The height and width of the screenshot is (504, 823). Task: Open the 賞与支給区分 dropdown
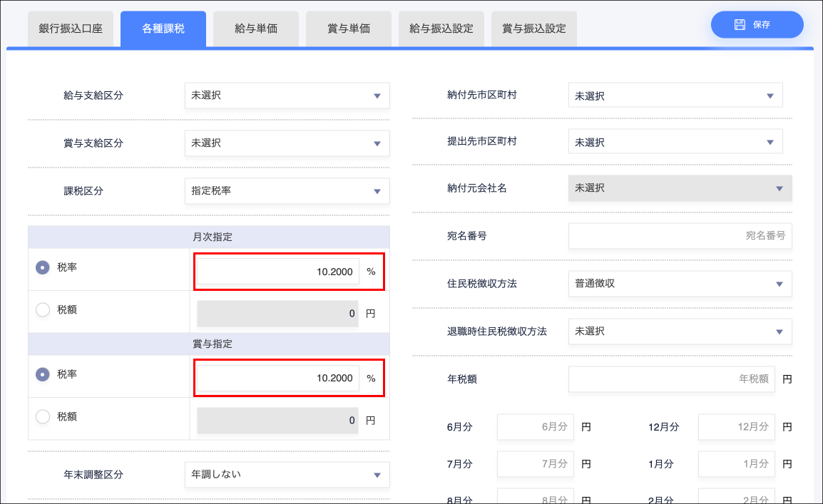pyautogui.click(x=287, y=143)
